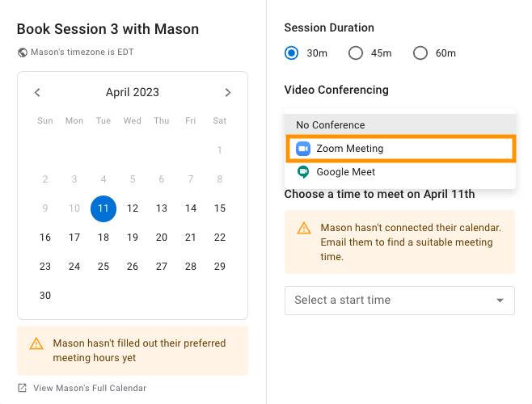Open the Select a start time dropdown
This screenshot has height=404, width=532.
pos(399,301)
